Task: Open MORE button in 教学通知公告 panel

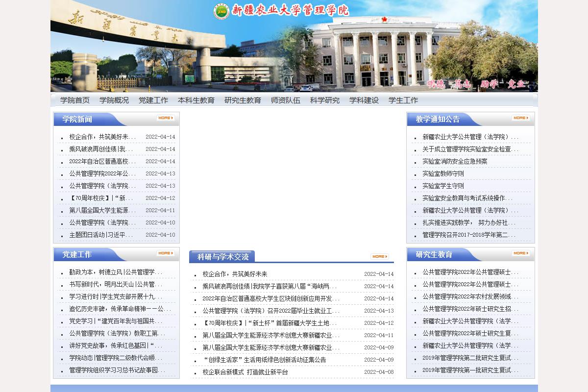Action: (521, 118)
